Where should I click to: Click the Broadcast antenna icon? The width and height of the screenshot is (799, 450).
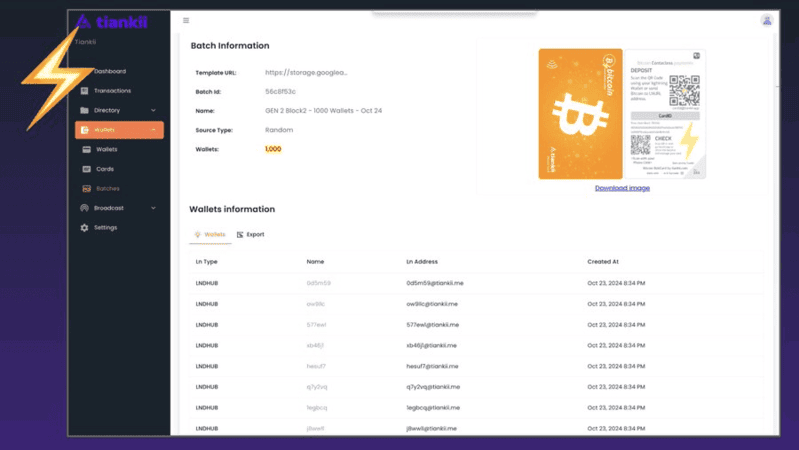85,208
